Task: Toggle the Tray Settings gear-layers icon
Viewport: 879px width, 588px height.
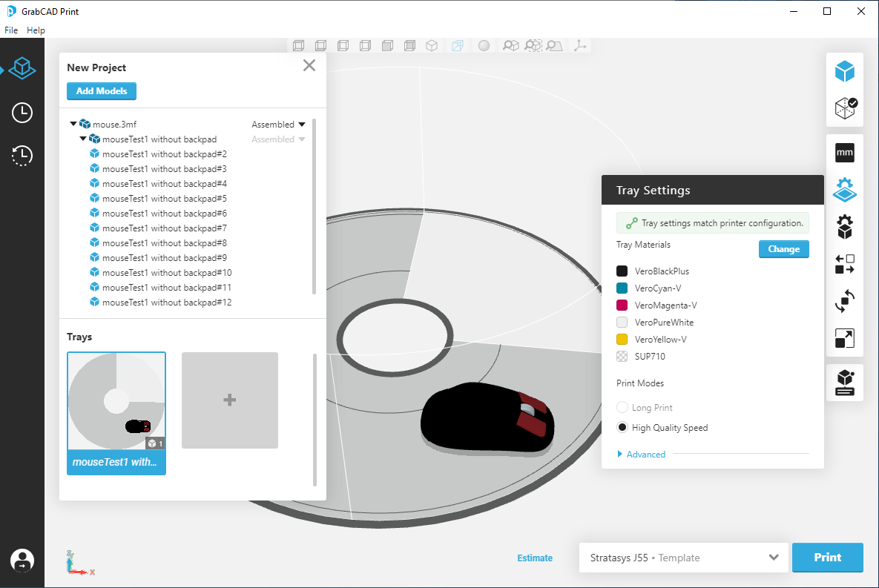Action: 845,190
